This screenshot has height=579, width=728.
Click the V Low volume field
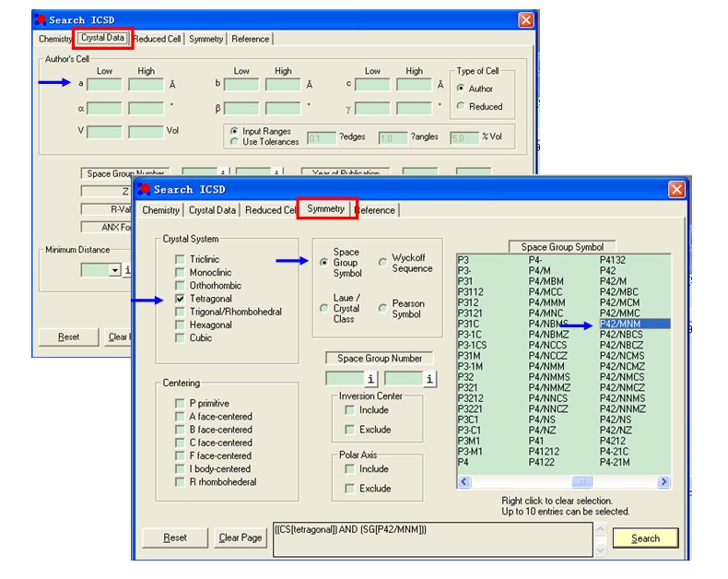click(x=104, y=132)
